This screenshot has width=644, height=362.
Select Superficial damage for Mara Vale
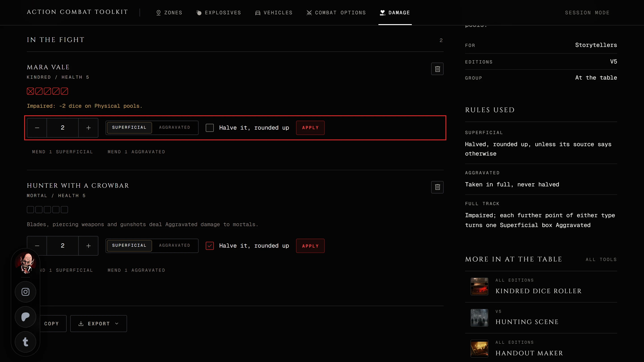pos(129,128)
